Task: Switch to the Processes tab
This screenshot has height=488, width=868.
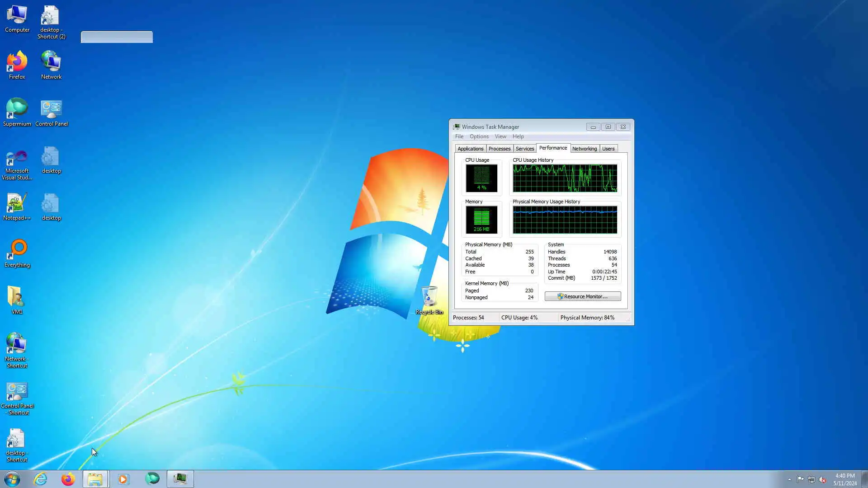Action: coord(499,149)
